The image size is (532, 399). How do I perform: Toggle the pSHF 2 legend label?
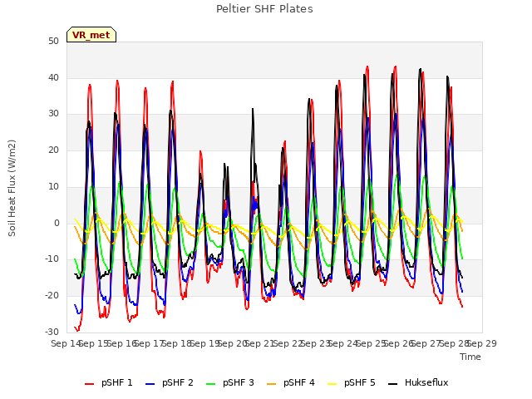178,382
